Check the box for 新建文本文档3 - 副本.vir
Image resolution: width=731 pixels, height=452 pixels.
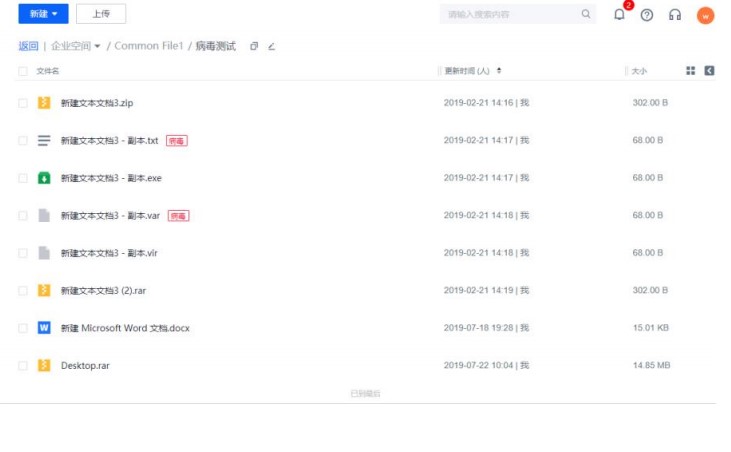tap(23, 253)
